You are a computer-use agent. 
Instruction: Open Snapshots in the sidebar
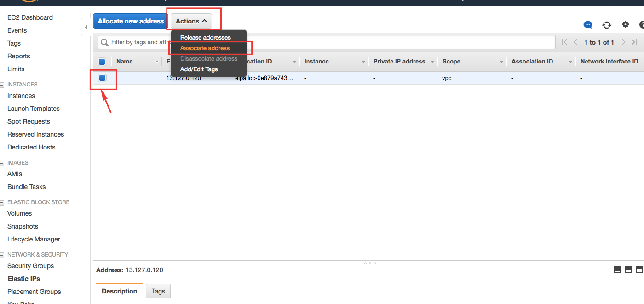tap(23, 226)
